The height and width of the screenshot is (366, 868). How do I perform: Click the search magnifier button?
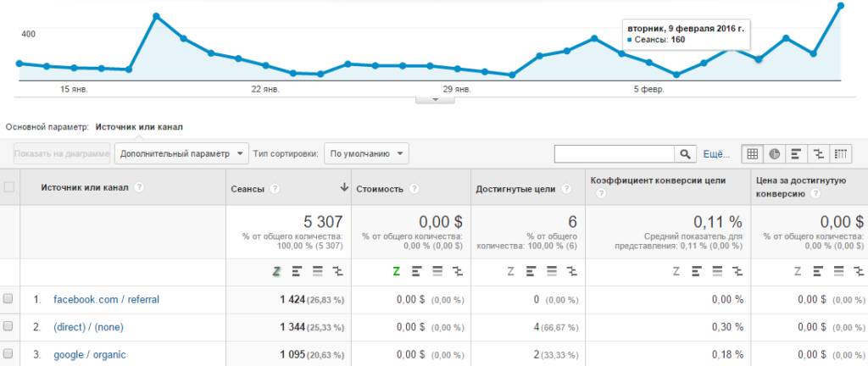tap(685, 154)
